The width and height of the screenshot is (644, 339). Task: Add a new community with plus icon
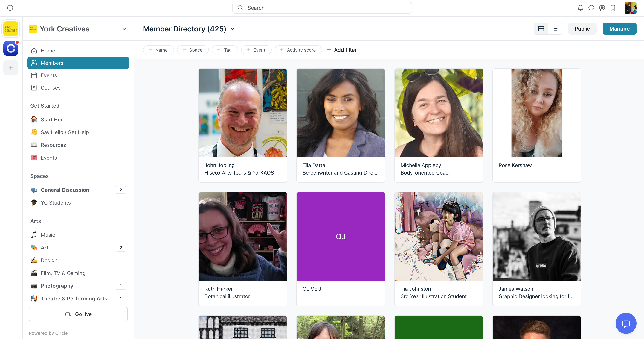pyautogui.click(x=11, y=68)
